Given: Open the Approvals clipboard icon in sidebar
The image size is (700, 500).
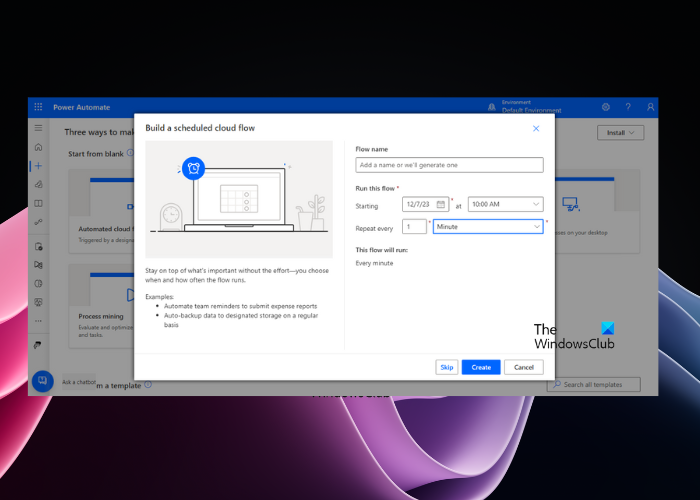Looking at the screenshot, I should point(38,246).
